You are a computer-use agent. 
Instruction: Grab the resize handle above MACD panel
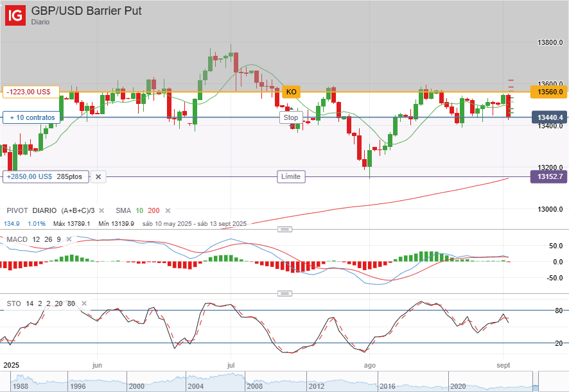284,229
